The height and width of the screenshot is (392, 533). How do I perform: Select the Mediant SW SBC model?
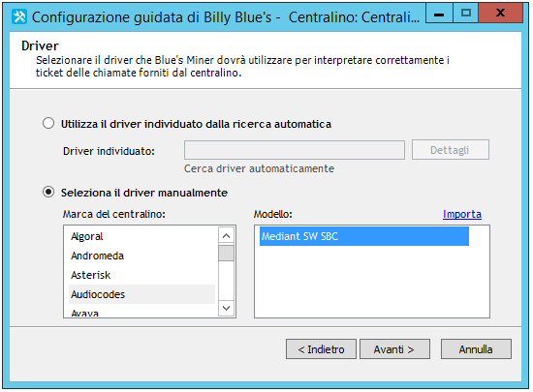click(364, 236)
